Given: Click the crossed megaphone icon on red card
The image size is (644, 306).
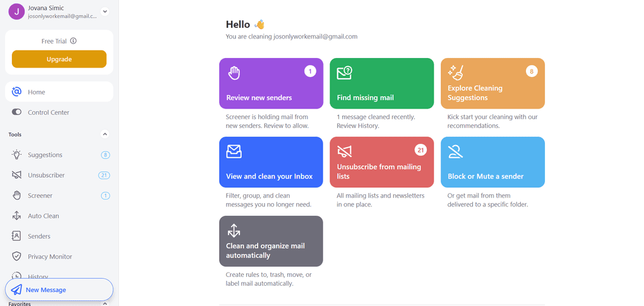Looking at the screenshot, I should [x=345, y=152].
